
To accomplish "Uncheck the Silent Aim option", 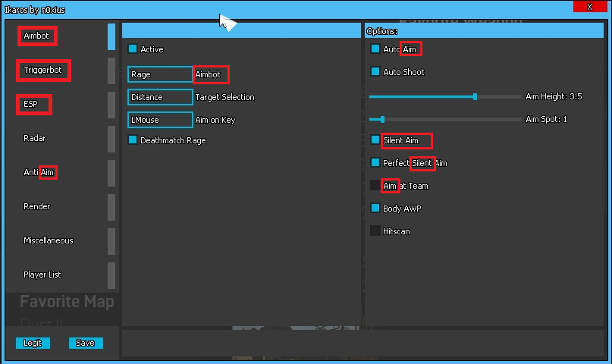I will click(375, 140).
